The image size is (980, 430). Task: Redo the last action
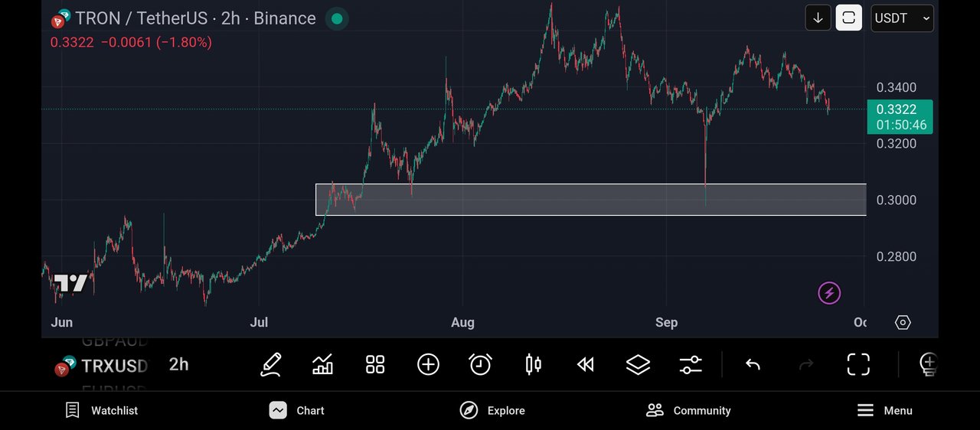pyautogui.click(x=806, y=365)
